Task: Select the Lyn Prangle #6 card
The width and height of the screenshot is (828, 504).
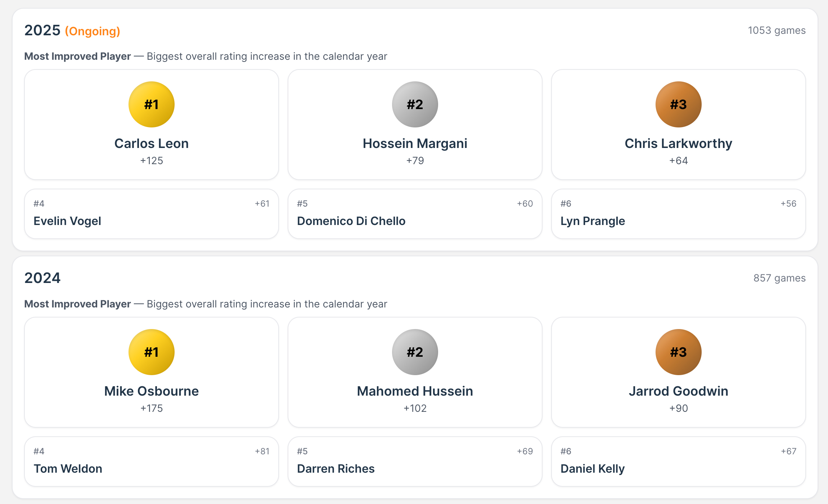Action: [679, 214]
